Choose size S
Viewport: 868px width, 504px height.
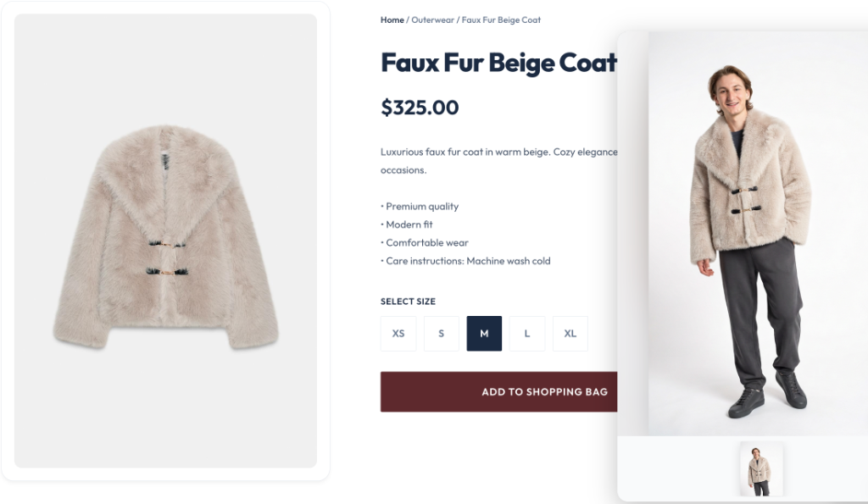(x=442, y=334)
